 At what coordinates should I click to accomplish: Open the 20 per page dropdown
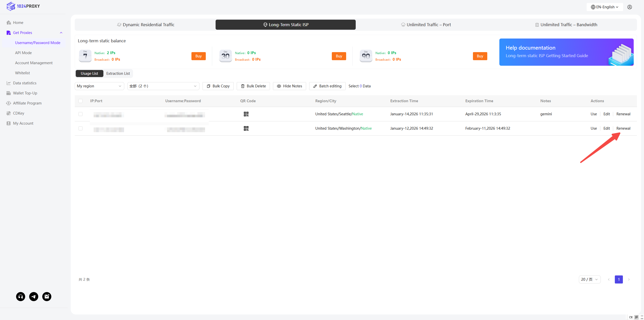pos(589,279)
